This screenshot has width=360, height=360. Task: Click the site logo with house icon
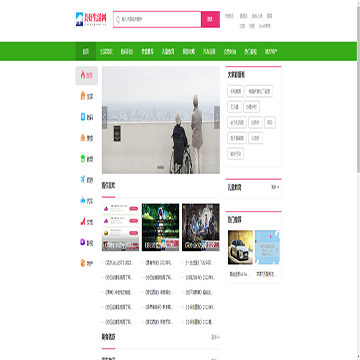click(91, 19)
